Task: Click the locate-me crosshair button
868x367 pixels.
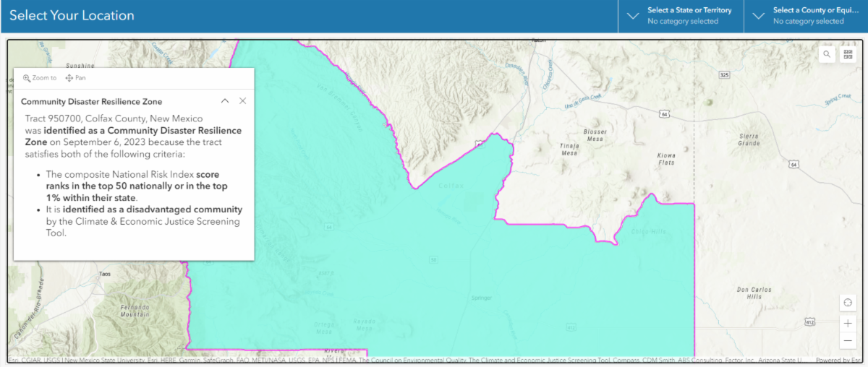Action: tap(847, 302)
